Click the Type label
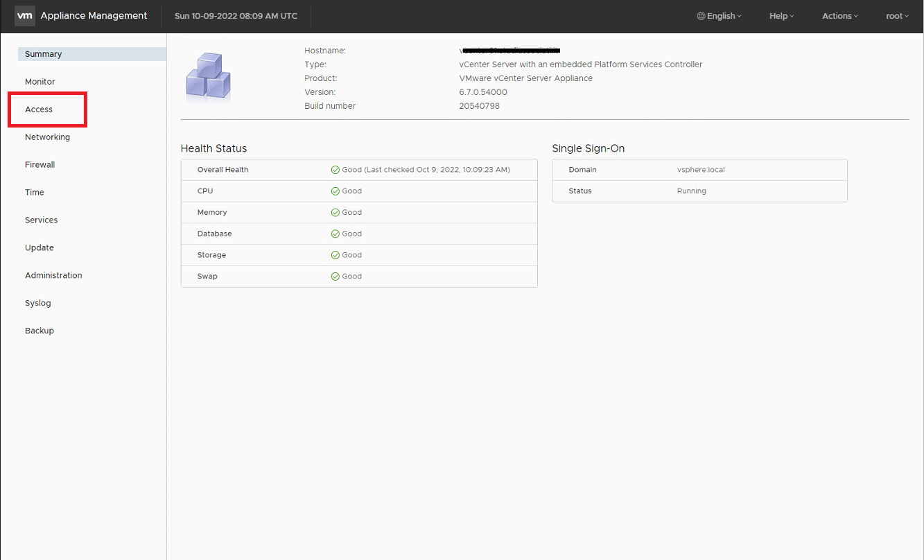The width and height of the screenshot is (924, 560). pos(315,64)
